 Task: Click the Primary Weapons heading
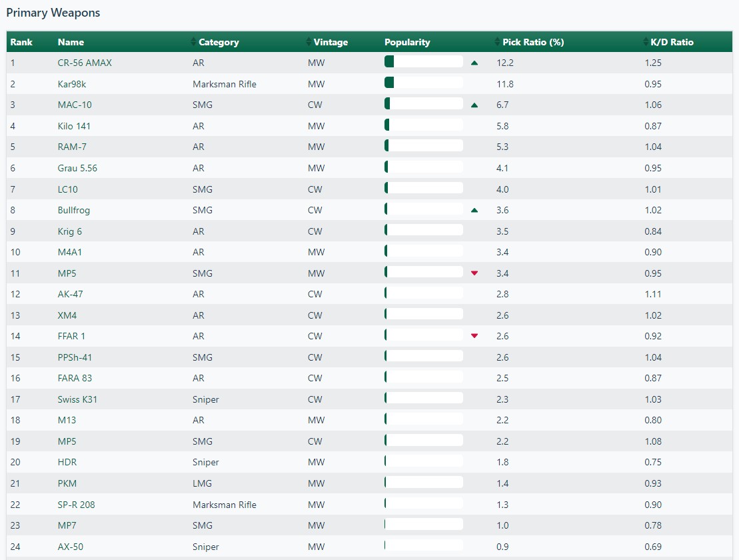coord(53,13)
